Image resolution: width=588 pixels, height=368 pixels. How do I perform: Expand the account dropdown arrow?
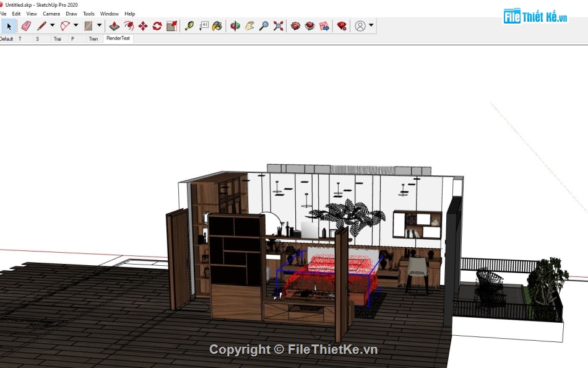[371, 25]
